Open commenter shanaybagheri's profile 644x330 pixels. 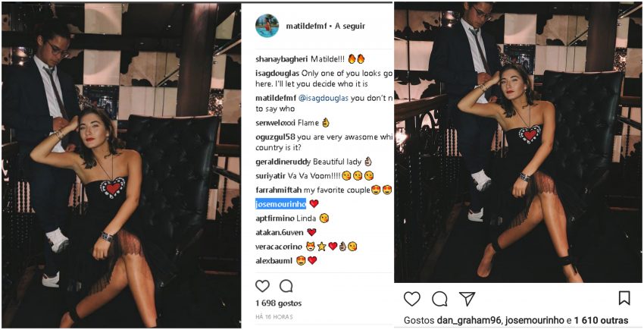(282, 58)
